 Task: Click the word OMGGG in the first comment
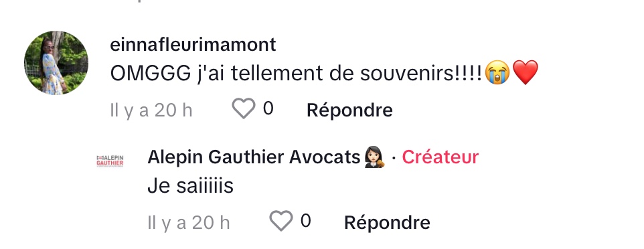pyautogui.click(x=151, y=74)
